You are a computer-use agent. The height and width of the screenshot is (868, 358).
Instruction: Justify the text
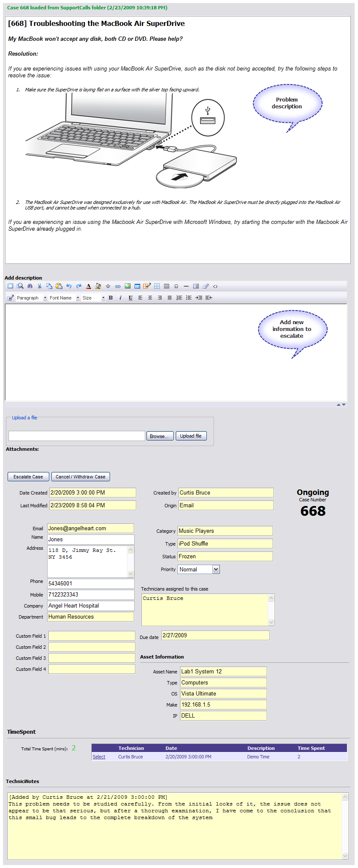169,298
